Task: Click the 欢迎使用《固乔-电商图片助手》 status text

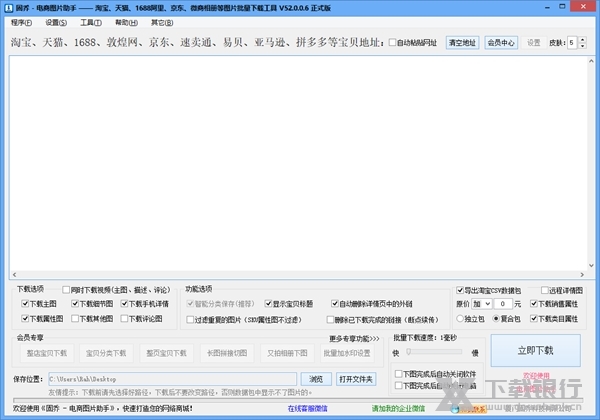Action: pyautogui.click(x=103, y=409)
